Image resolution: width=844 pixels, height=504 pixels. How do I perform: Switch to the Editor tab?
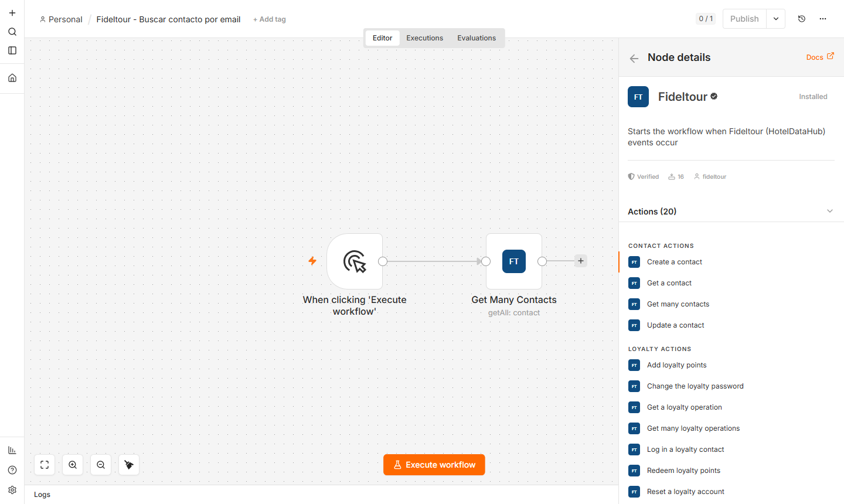[382, 38]
